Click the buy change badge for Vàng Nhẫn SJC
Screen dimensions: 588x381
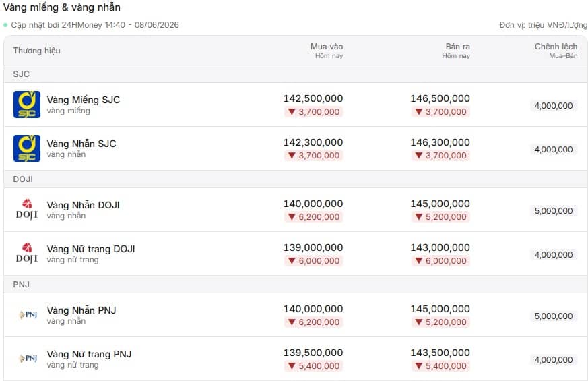click(x=313, y=155)
